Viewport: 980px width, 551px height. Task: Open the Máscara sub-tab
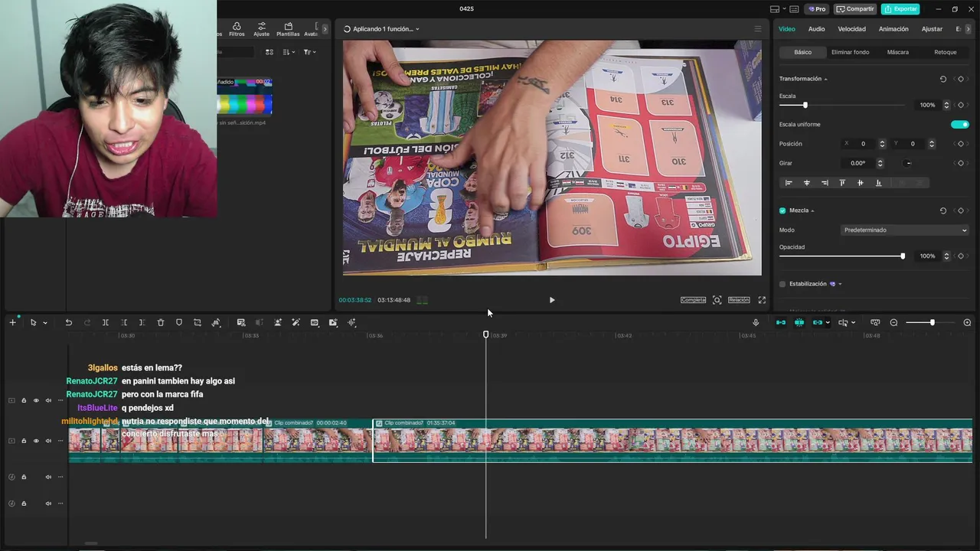pyautogui.click(x=897, y=52)
